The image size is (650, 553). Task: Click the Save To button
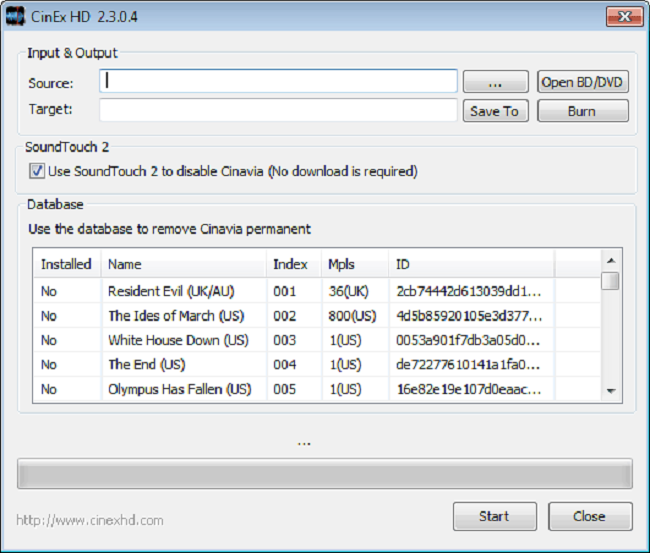(x=496, y=111)
